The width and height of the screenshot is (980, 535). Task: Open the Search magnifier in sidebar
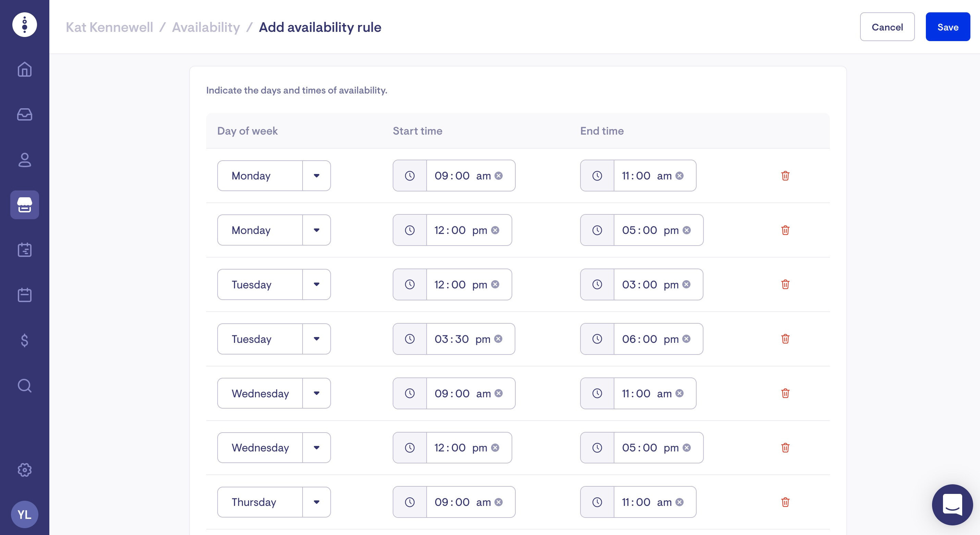[24, 386]
